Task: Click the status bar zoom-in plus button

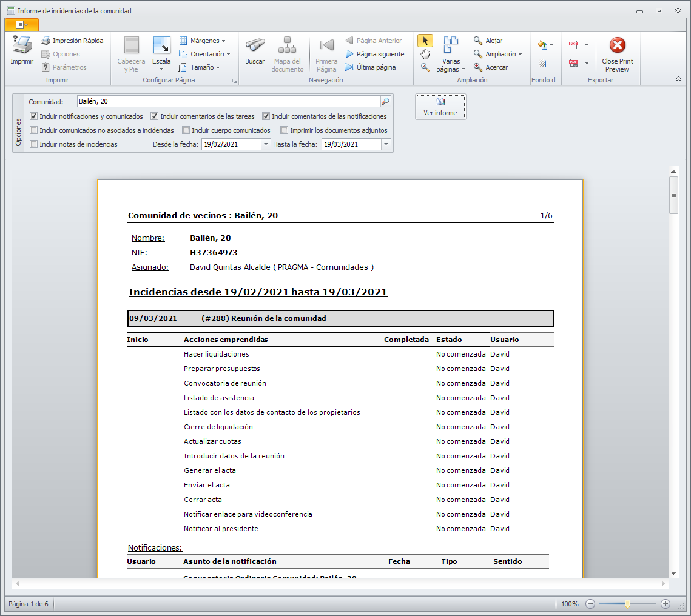Action: coord(666,604)
